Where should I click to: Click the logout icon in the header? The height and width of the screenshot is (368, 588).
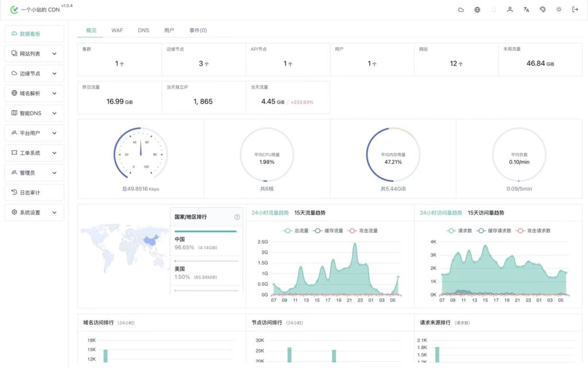(575, 10)
